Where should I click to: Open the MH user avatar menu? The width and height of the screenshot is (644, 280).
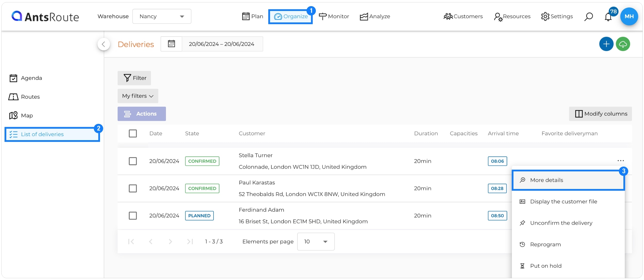click(x=629, y=16)
